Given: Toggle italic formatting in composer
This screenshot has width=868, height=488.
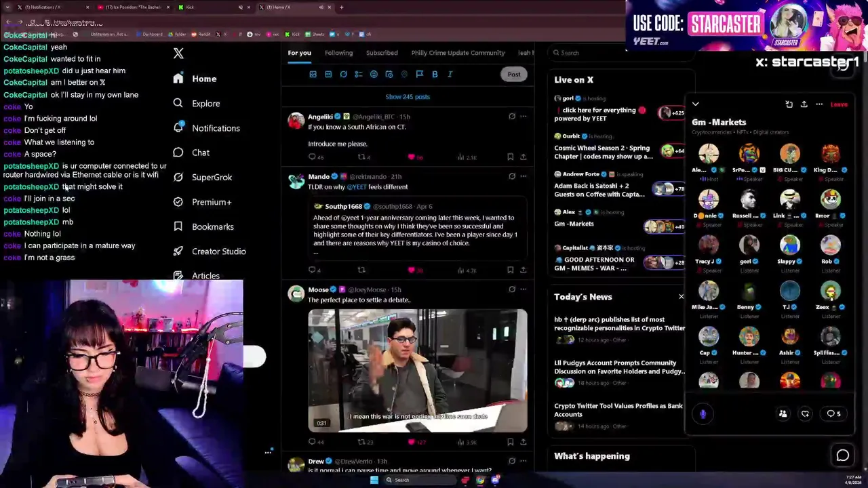Looking at the screenshot, I should pyautogui.click(x=450, y=75).
